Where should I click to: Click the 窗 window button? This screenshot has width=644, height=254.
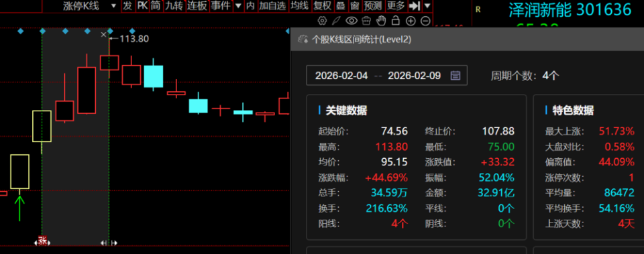pos(354,6)
